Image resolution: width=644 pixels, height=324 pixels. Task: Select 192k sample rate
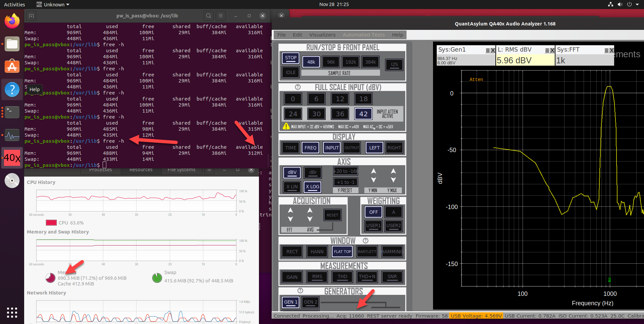[x=351, y=62]
